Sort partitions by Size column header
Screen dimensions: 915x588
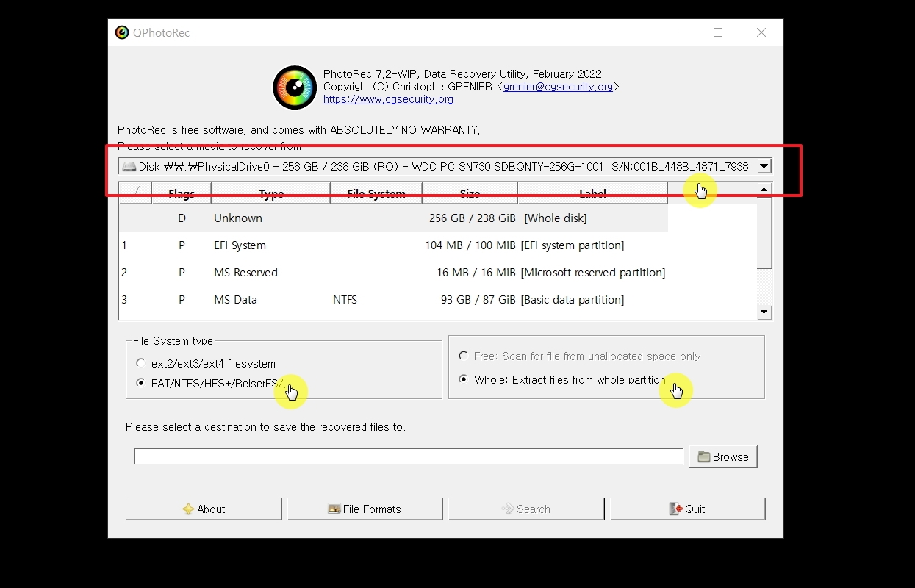(470, 193)
